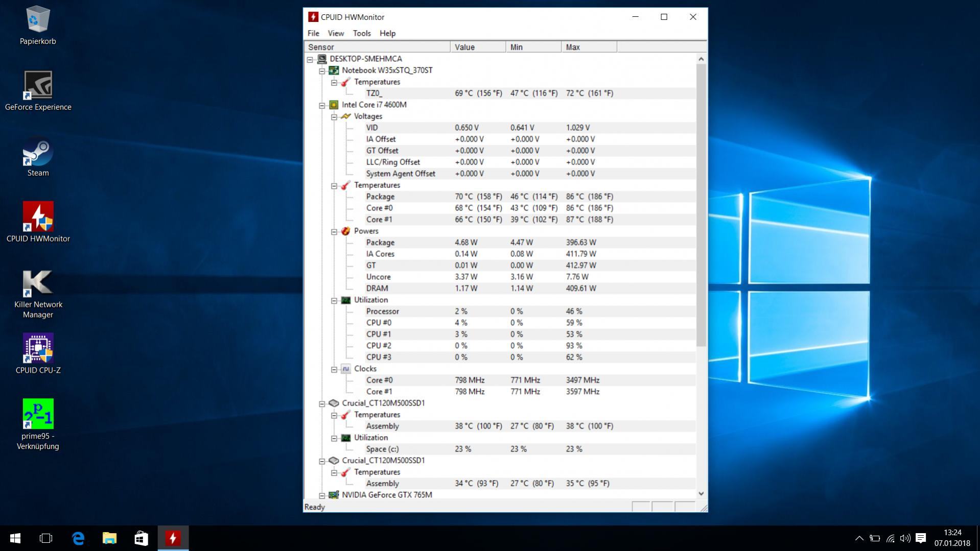The width and height of the screenshot is (980, 551).
Task: Click the NVIDIA GeForce GTX 765M card icon
Action: [334, 495]
